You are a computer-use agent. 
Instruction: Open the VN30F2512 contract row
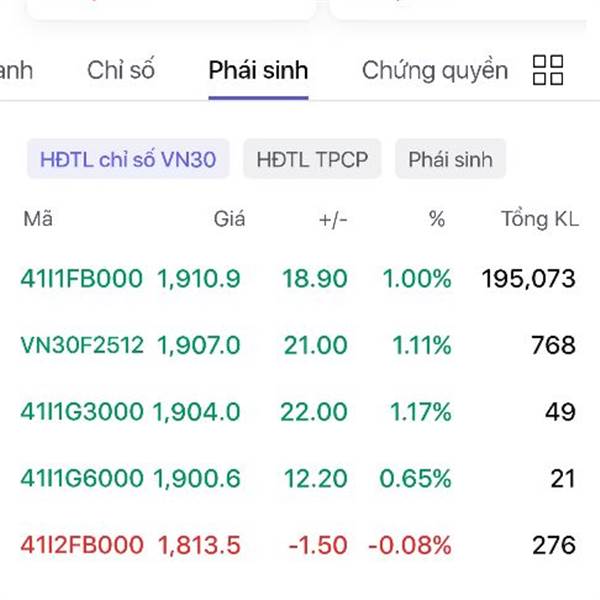coord(82,346)
